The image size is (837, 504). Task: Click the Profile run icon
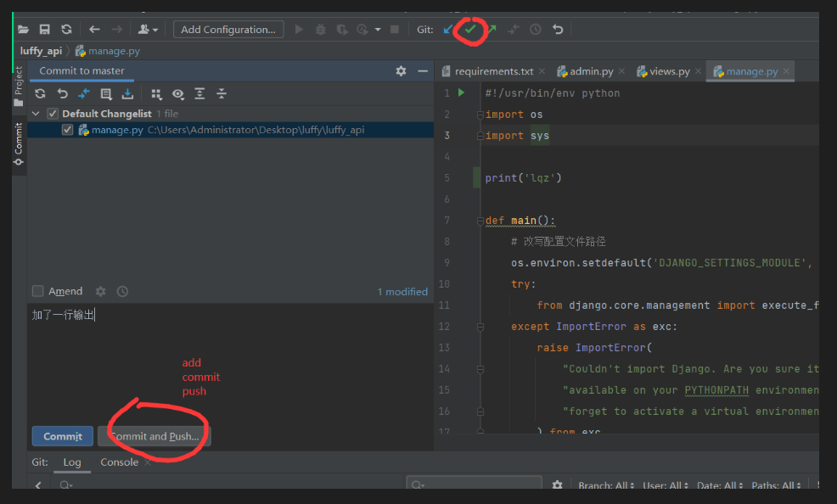pos(362,30)
